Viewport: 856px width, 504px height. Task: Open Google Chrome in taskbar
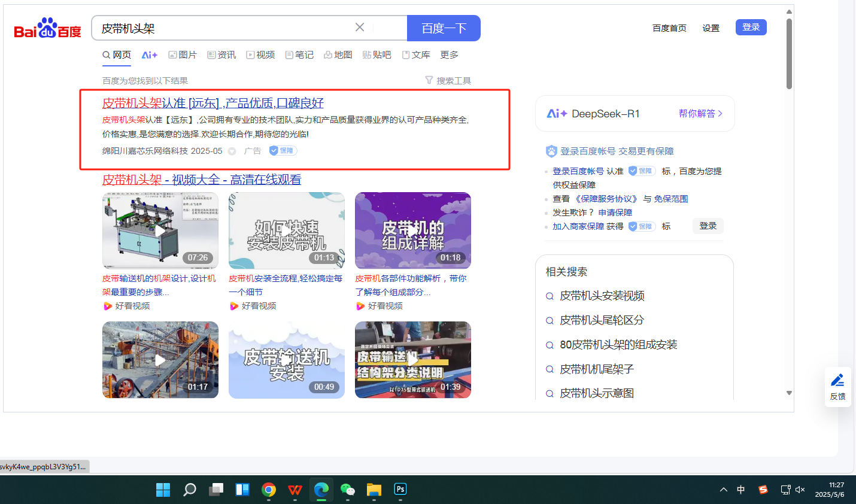pos(269,490)
